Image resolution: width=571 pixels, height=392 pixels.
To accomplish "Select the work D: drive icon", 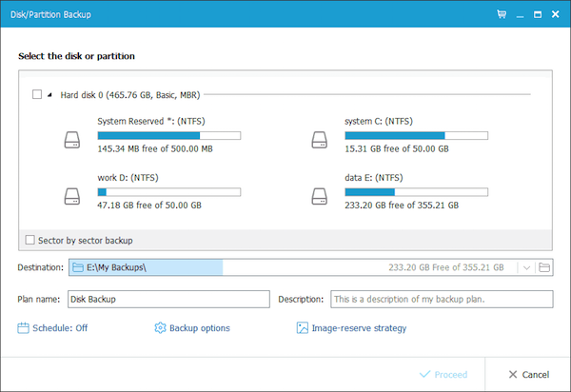I will click(72, 197).
